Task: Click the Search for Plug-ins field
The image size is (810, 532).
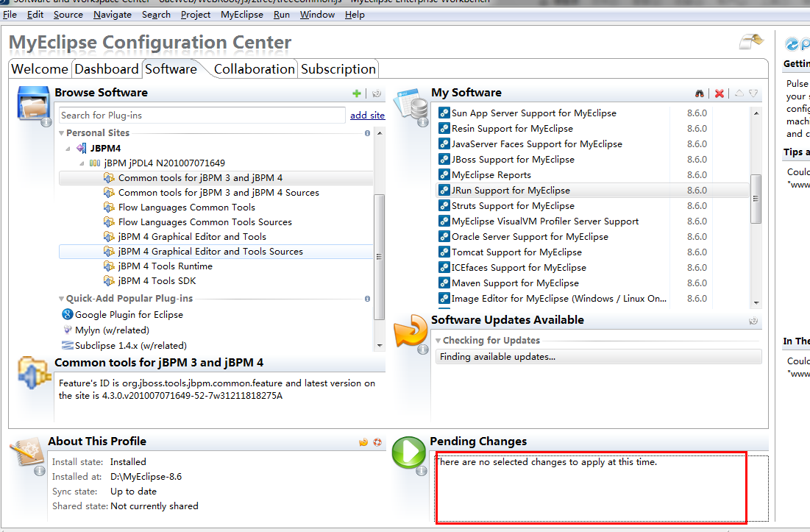Action: coord(202,116)
